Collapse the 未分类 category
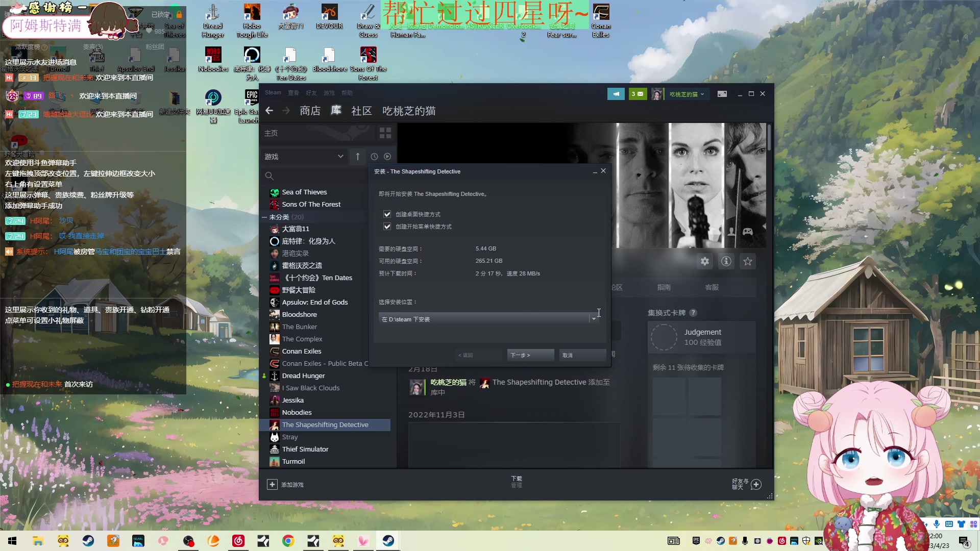This screenshot has height=551, width=980. tap(264, 217)
